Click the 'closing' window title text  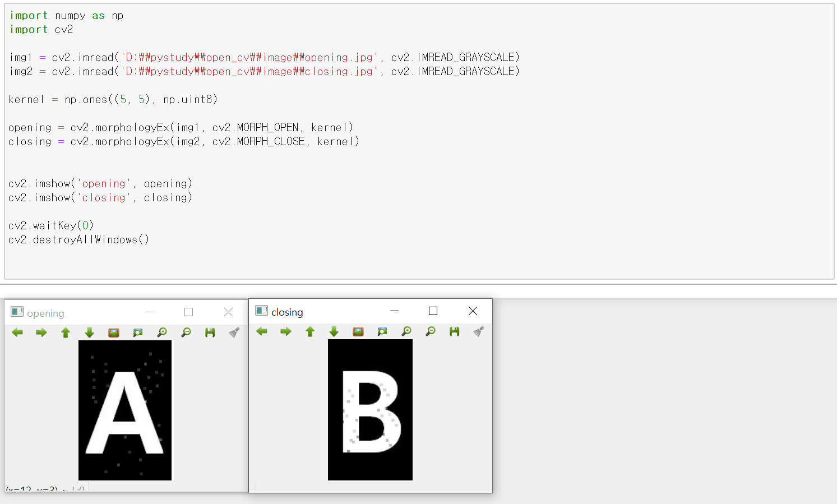point(287,312)
